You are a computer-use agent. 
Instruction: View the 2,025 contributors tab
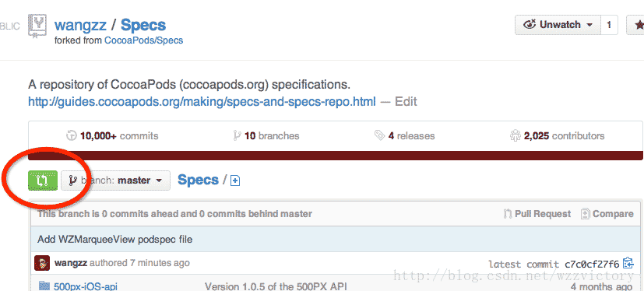click(x=557, y=135)
